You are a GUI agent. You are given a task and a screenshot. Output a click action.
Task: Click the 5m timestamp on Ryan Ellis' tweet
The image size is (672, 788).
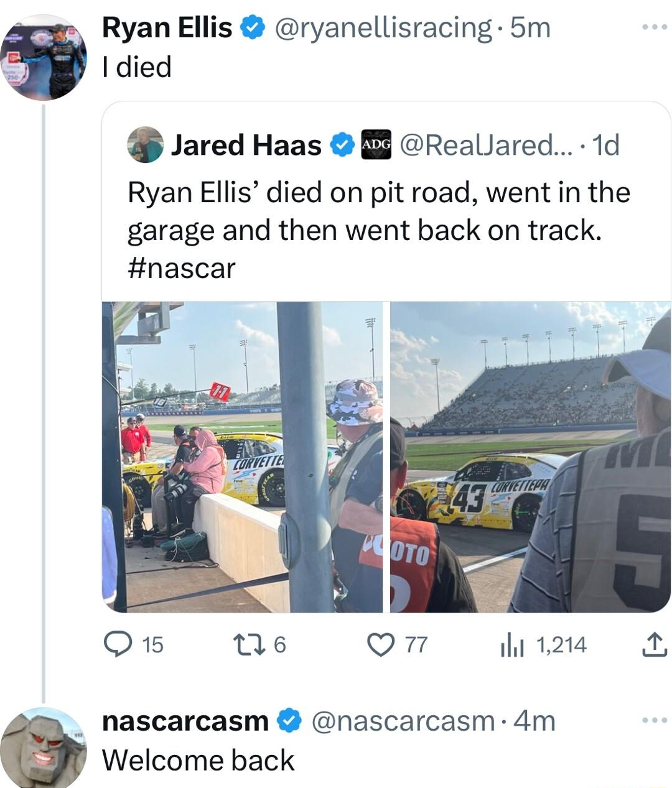[x=529, y=28]
